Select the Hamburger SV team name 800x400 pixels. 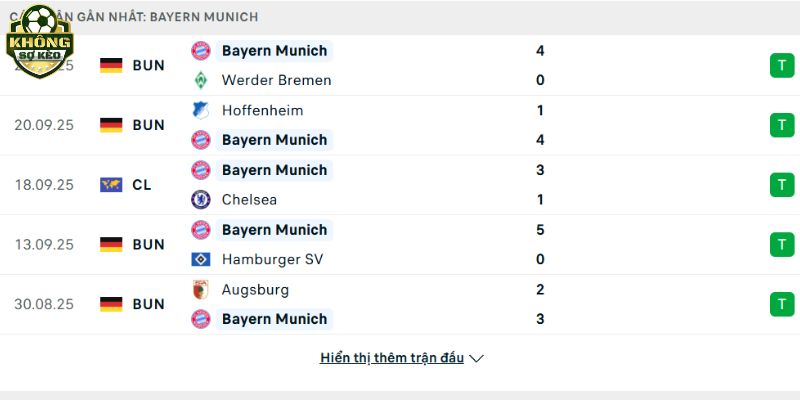coord(272,259)
